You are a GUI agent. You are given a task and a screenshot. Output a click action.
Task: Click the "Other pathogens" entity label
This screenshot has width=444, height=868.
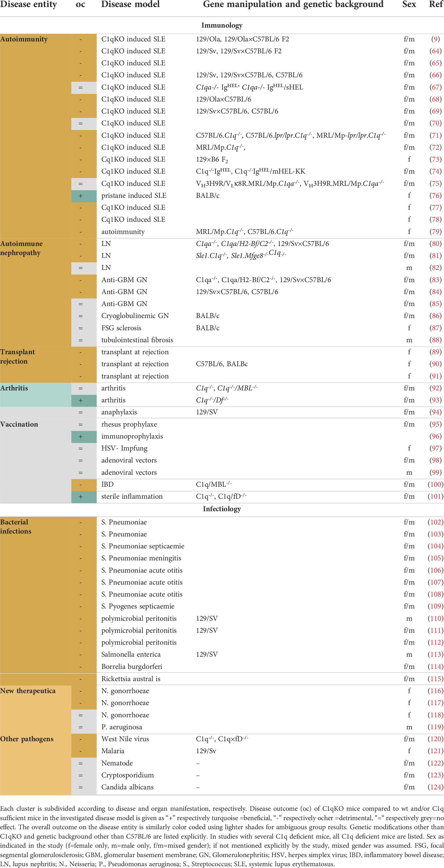pyautogui.click(x=27, y=739)
